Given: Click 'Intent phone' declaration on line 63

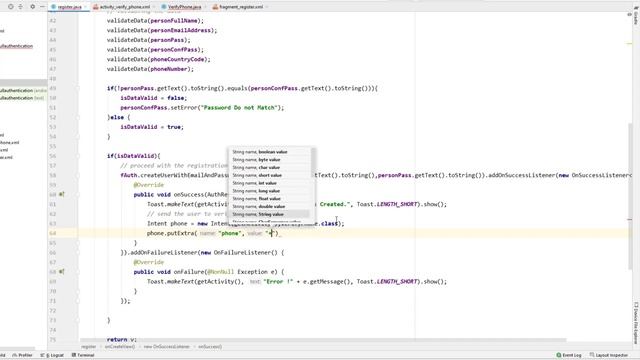Looking at the screenshot, I should coord(167,224).
